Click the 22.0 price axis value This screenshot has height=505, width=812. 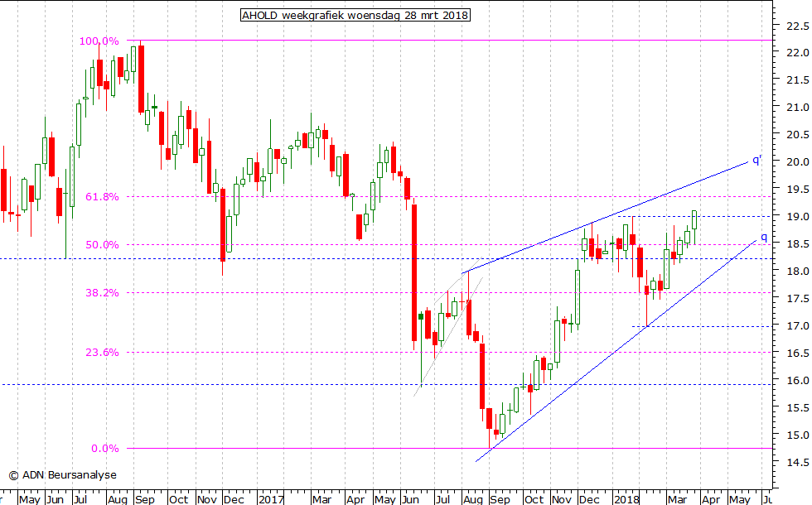pos(797,53)
